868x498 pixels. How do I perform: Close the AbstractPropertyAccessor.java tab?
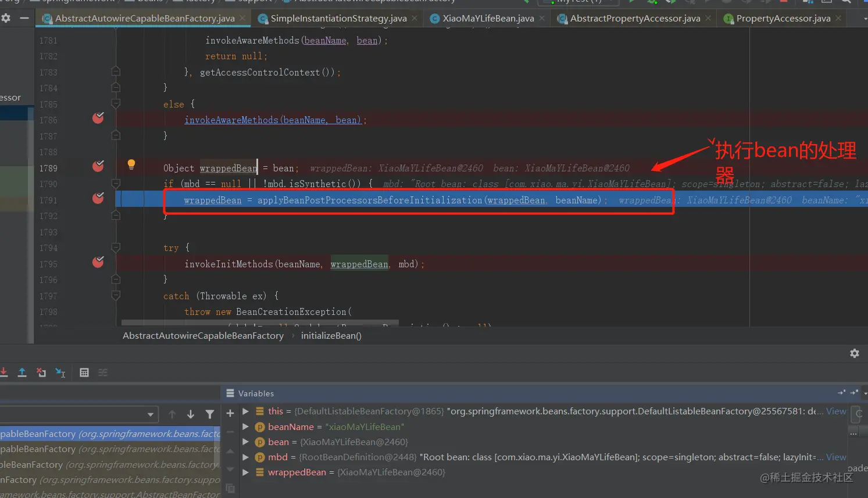(708, 19)
